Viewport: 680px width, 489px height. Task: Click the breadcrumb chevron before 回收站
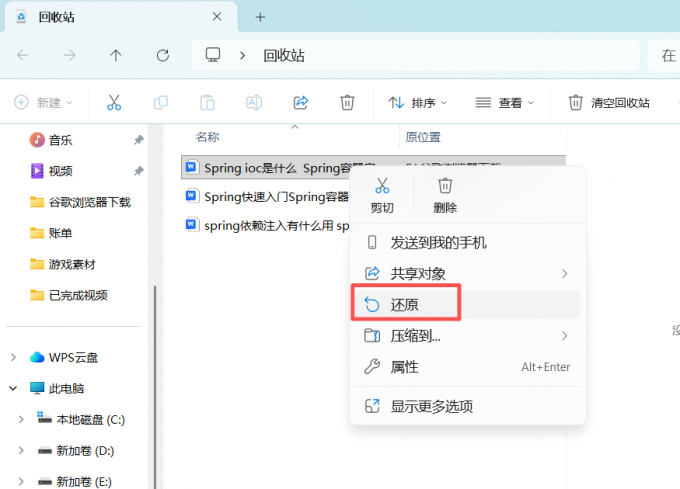point(242,55)
